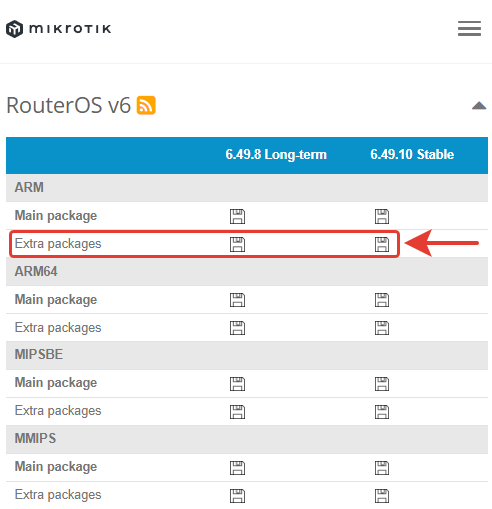Download MMIPS Extra packages 6.49.10 Stable
The height and width of the screenshot is (509, 492).
point(382,496)
